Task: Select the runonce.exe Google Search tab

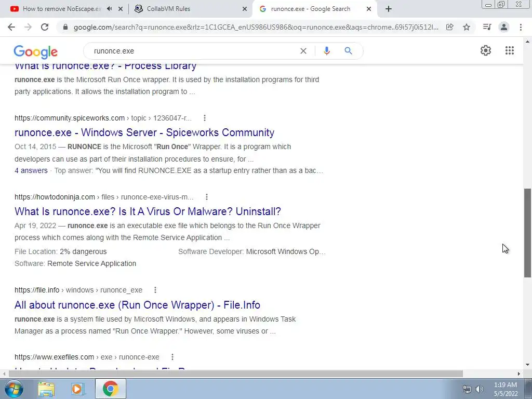Action: [x=310, y=9]
